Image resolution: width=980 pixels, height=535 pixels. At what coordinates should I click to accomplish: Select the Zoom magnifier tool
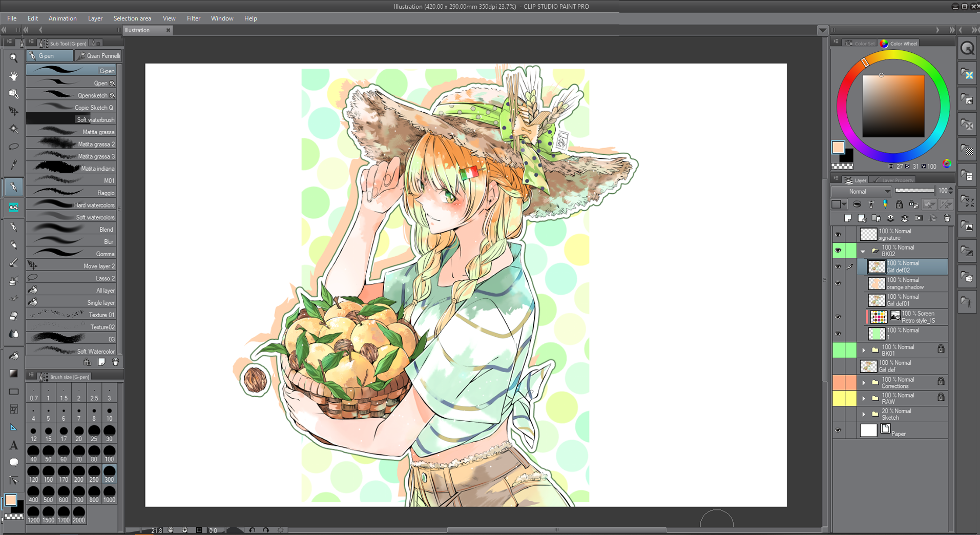click(x=14, y=58)
